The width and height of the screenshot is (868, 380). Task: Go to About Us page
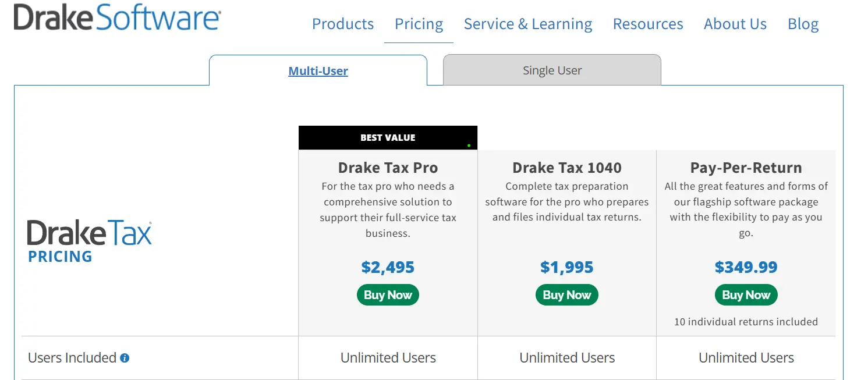735,24
